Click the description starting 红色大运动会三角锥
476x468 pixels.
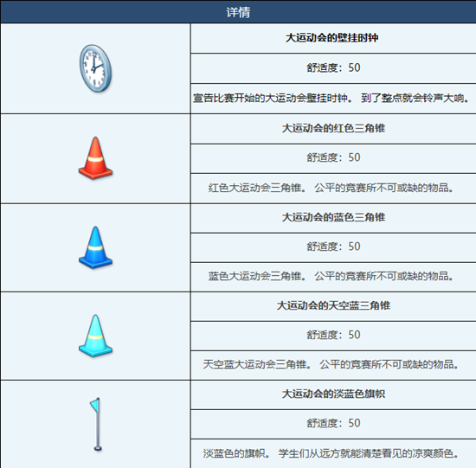tap(331, 188)
